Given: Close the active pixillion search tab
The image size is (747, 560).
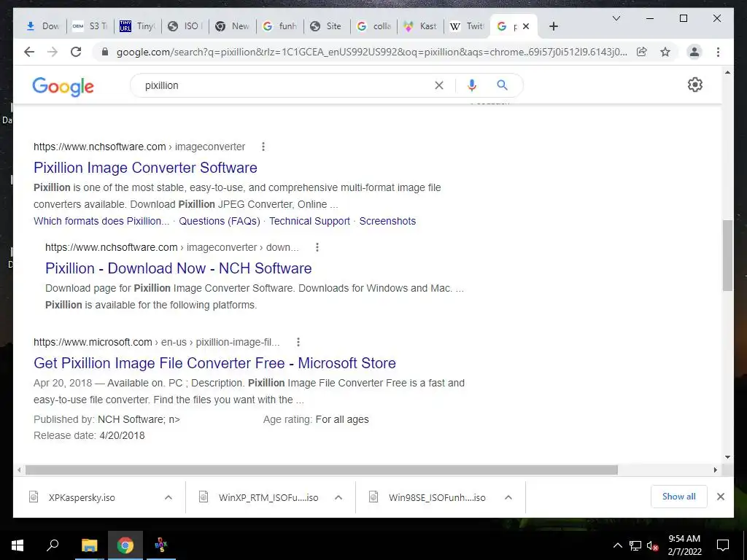Looking at the screenshot, I should [526, 26].
